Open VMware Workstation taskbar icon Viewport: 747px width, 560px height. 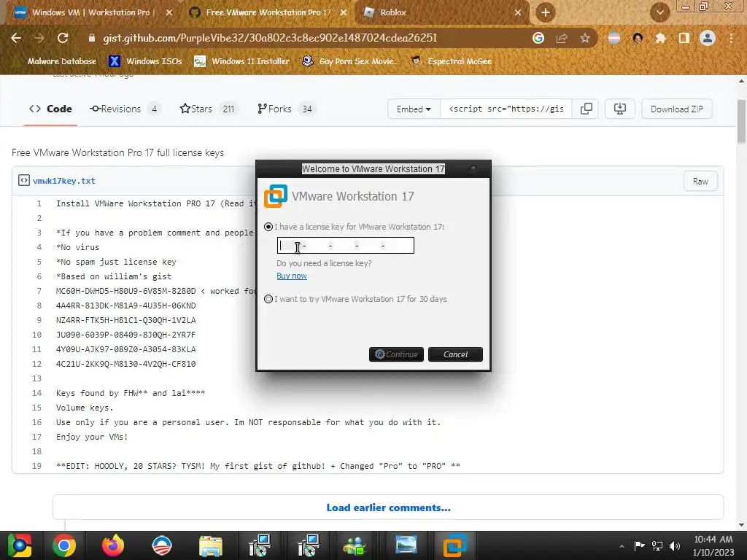tap(454, 545)
